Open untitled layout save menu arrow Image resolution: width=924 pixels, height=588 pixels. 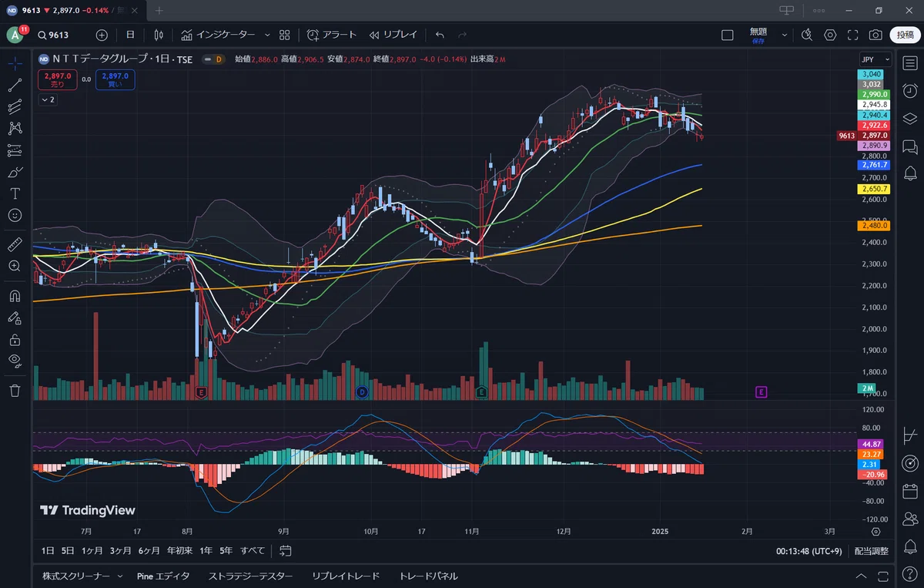(785, 35)
